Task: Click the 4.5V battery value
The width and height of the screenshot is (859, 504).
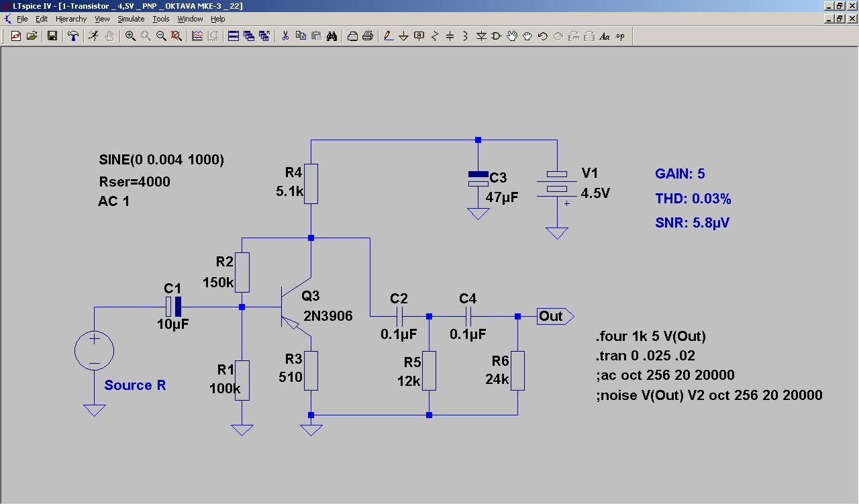Action: tap(595, 193)
